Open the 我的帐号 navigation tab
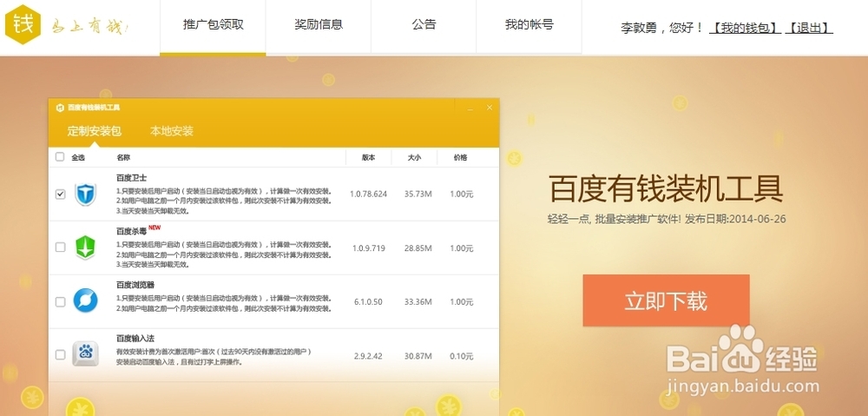Viewport: 868px width, 416px height. point(529,26)
